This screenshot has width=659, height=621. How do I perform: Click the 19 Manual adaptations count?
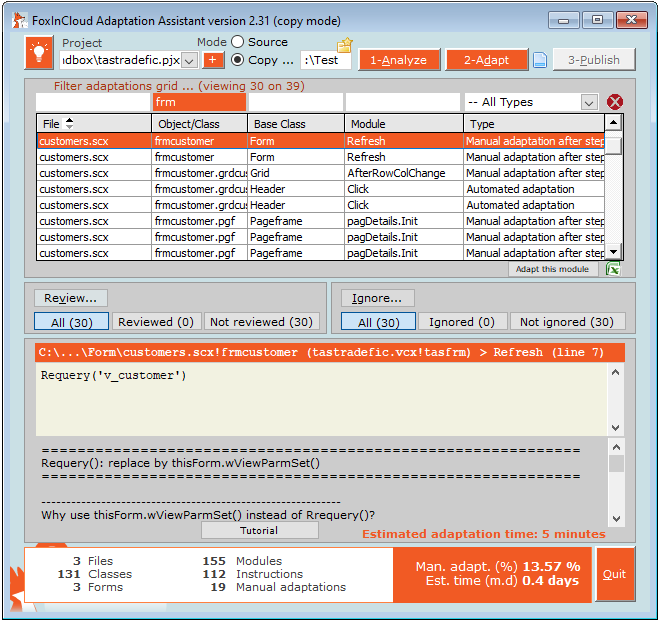pyautogui.click(x=278, y=587)
